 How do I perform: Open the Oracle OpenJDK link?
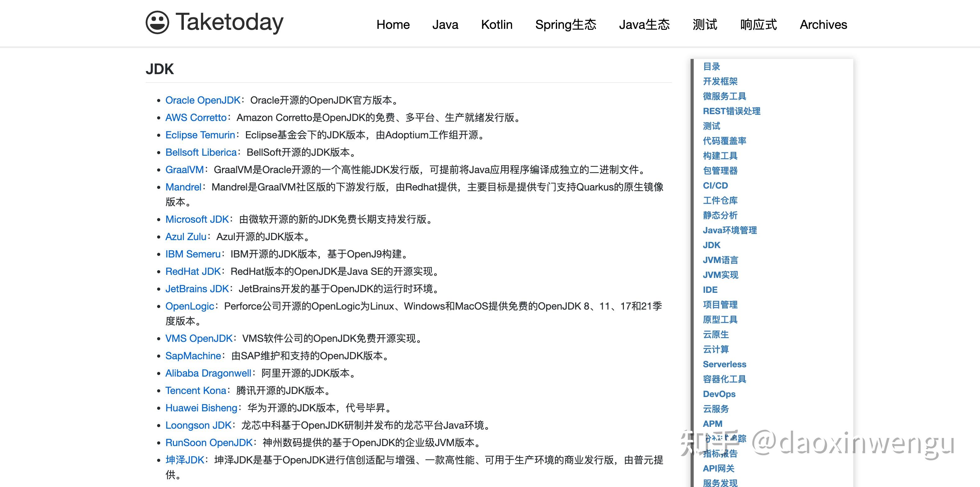pos(203,100)
